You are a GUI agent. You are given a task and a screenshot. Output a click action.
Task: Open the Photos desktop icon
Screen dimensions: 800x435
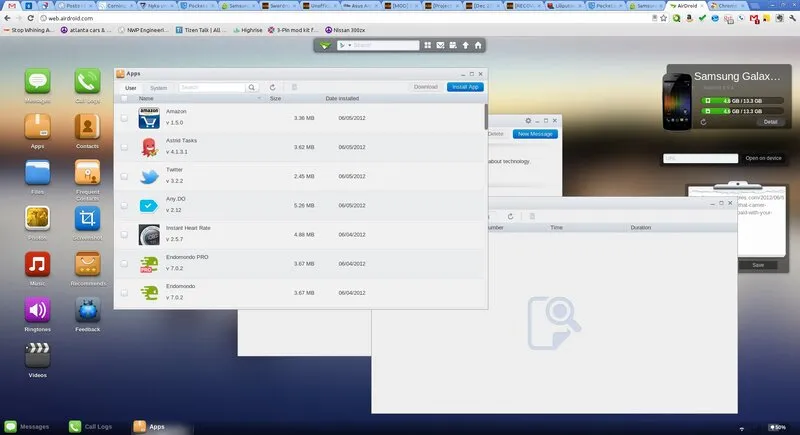[38, 218]
